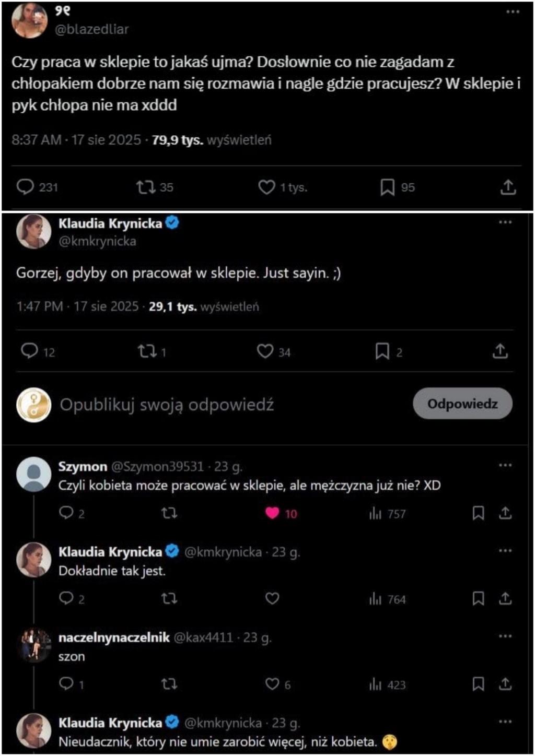535x756 pixels.
Task: Bookmark the @blazedliar post showing 95 bookmarks
Action: tap(387, 187)
